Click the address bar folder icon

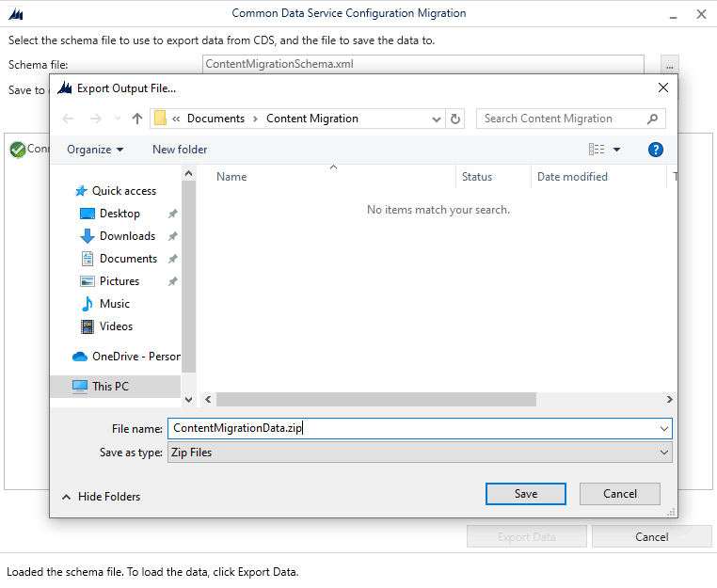pyautogui.click(x=160, y=119)
